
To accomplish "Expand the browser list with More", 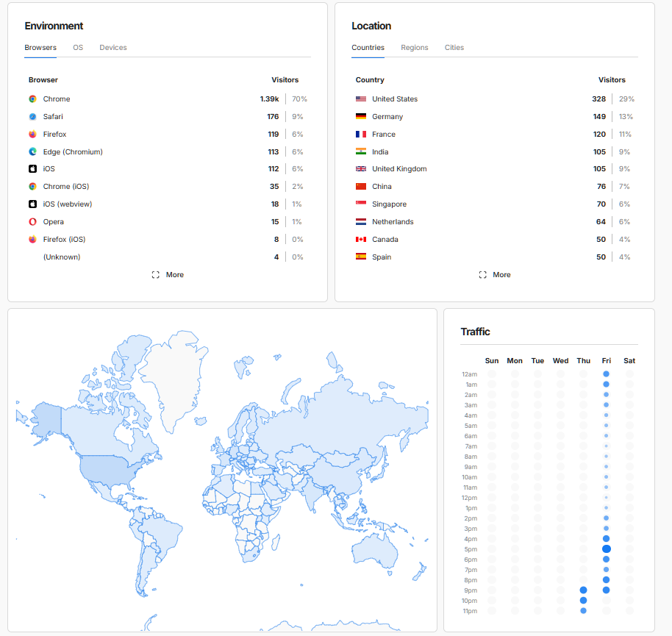I will point(168,275).
